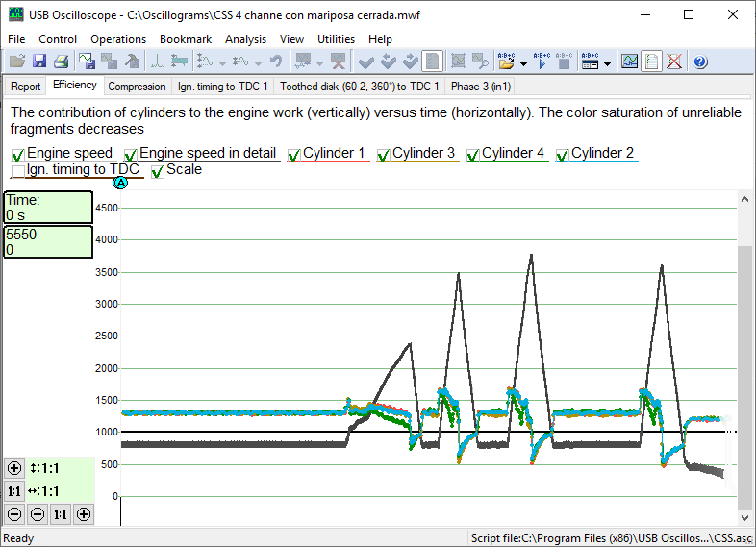Uncheck the Engine speed checkbox
Viewport: 756px width, 547px height.
[18, 155]
